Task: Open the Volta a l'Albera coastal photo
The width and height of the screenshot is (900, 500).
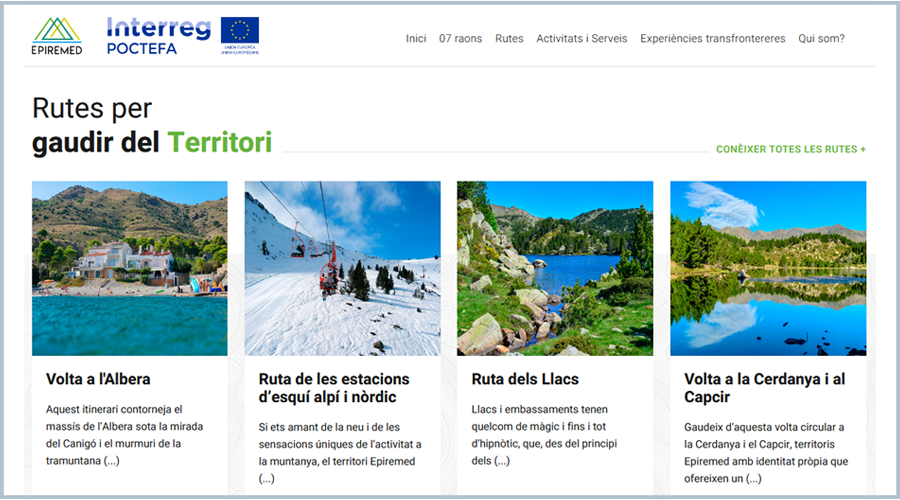Action: pyautogui.click(x=130, y=268)
